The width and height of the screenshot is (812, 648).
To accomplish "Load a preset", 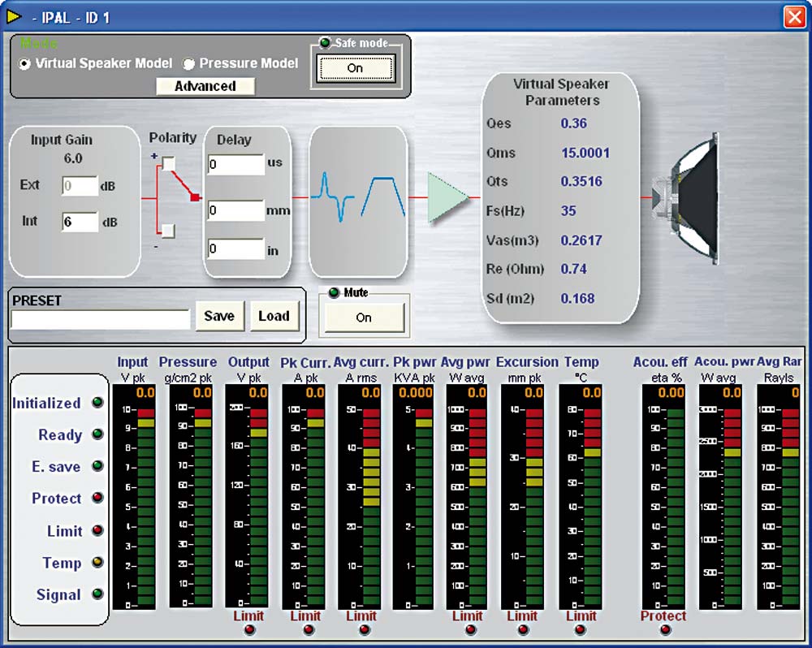I will pyautogui.click(x=274, y=316).
